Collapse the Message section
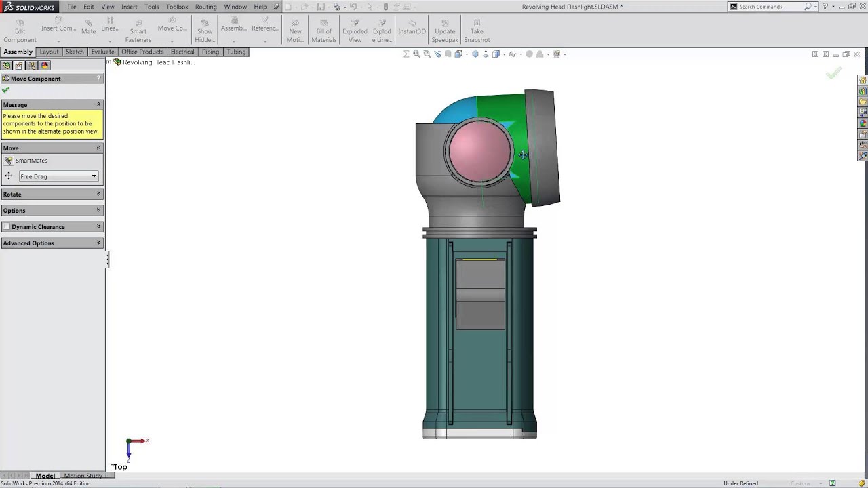Image resolution: width=868 pixels, height=488 pixels. [x=98, y=105]
